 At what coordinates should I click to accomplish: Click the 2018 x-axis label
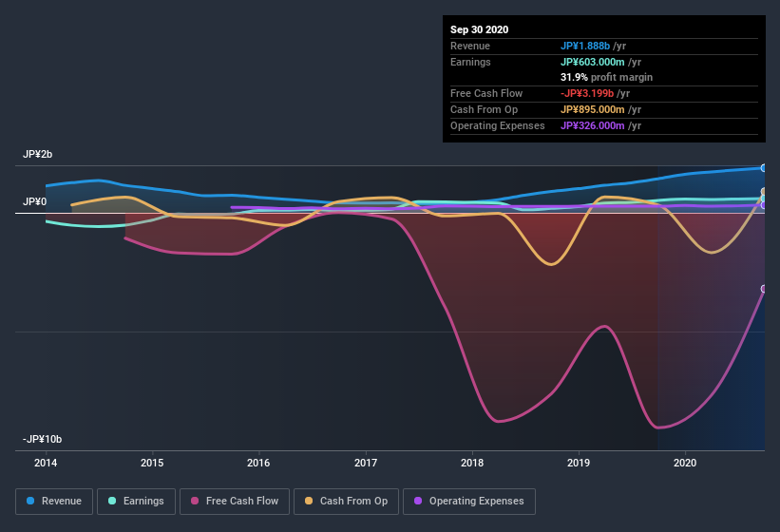point(472,463)
